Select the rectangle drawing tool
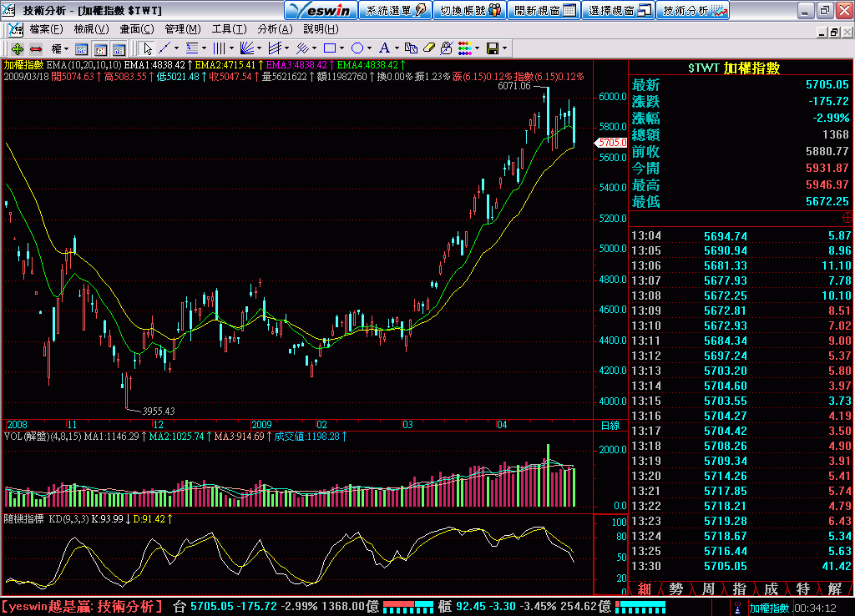This screenshot has width=855, height=616. click(x=330, y=48)
